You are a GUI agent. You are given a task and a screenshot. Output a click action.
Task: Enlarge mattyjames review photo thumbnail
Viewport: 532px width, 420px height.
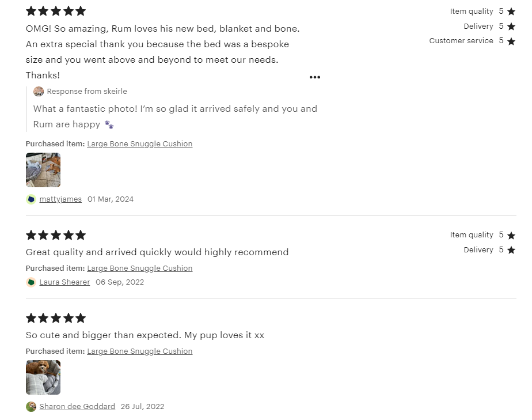click(43, 170)
